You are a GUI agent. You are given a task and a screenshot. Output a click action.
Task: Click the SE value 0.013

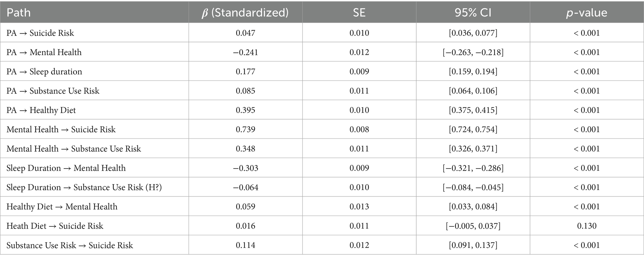(359, 207)
